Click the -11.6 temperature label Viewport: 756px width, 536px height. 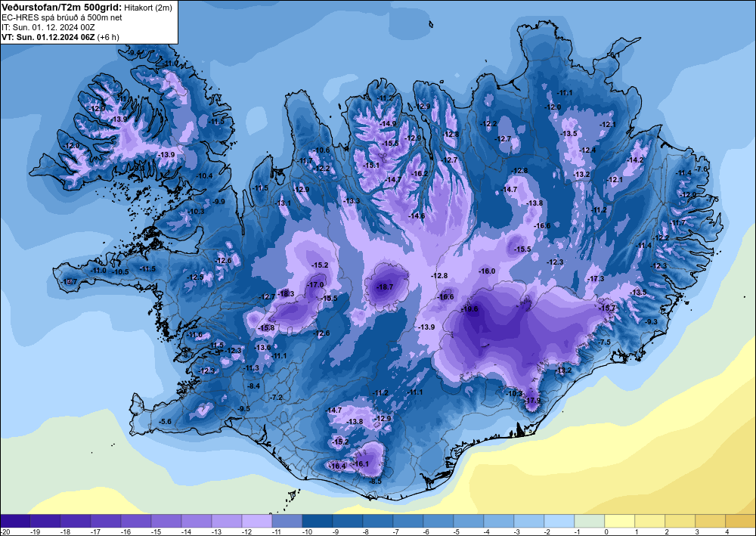(195, 334)
